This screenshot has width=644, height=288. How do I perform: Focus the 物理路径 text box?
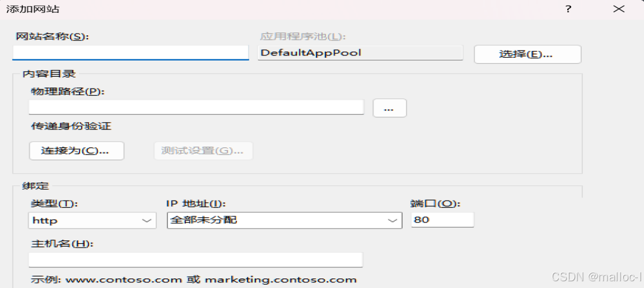pyautogui.click(x=197, y=107)
